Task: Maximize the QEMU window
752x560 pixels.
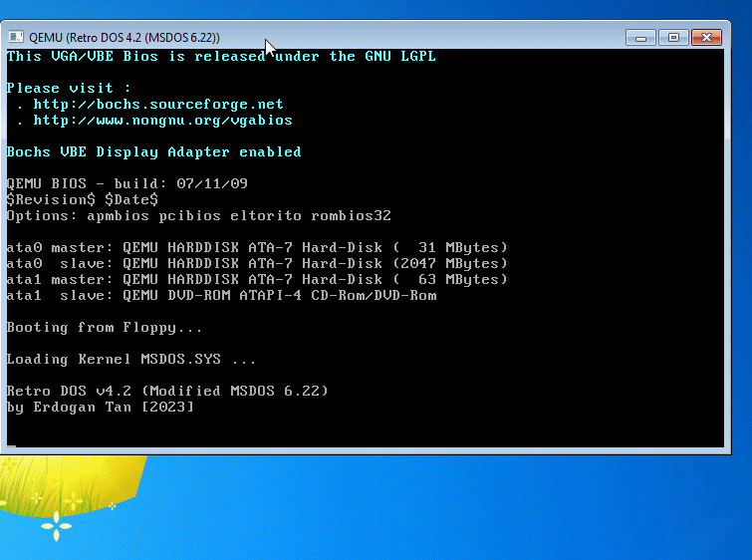Action: [673, 37]
